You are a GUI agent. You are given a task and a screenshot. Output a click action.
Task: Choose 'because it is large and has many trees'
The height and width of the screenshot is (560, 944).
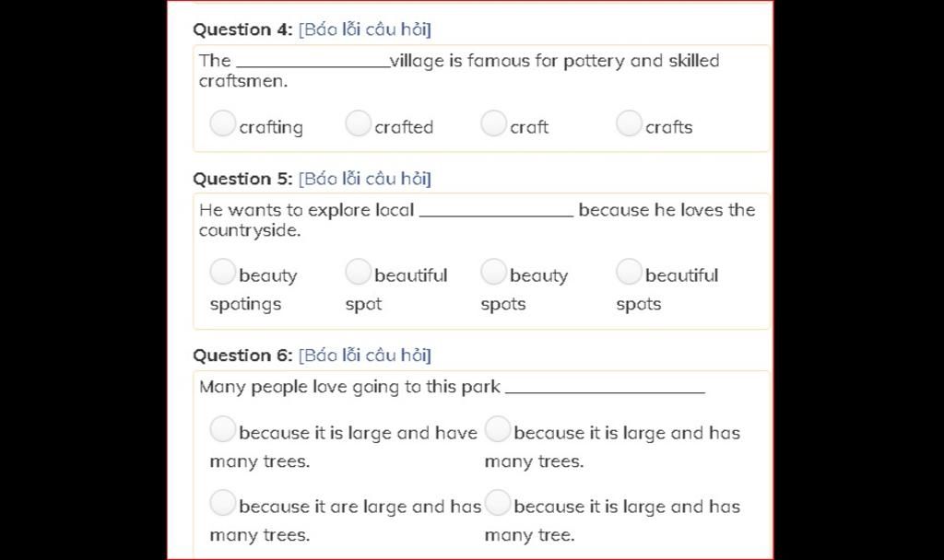pyautogui.click(x=497, y=429)
